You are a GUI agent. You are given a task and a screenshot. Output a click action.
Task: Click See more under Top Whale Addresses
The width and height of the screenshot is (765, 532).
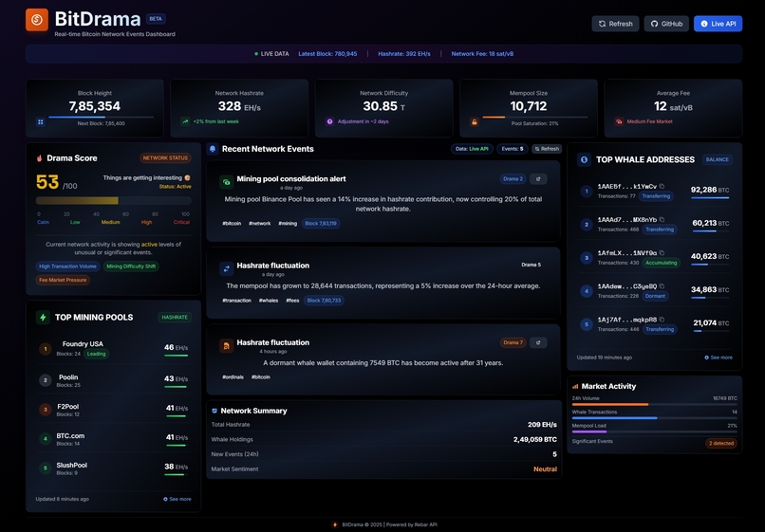tap(718, 358)
